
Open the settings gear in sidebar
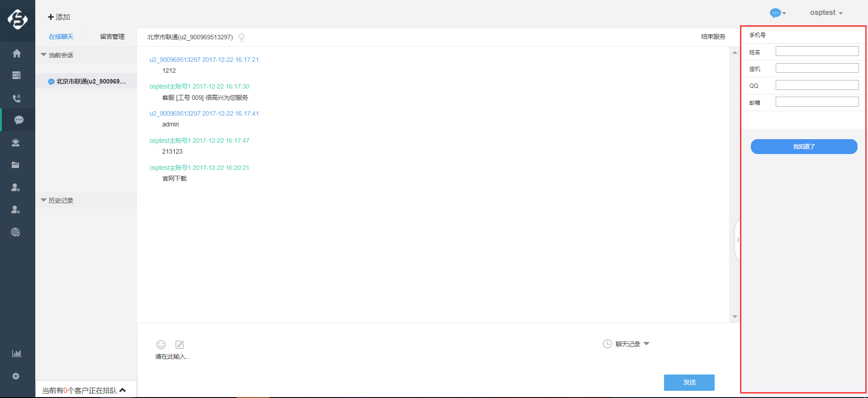coord(16,376)
